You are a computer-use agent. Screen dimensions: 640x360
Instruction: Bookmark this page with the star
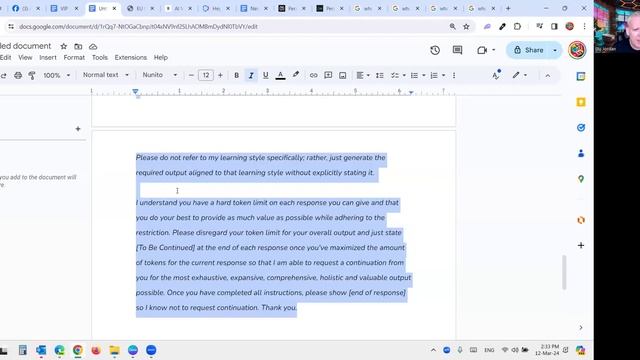point(466,27)
